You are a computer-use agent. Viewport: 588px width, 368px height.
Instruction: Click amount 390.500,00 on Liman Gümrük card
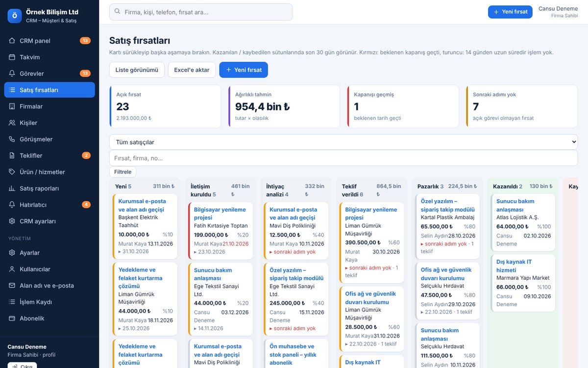click(364, 242)
